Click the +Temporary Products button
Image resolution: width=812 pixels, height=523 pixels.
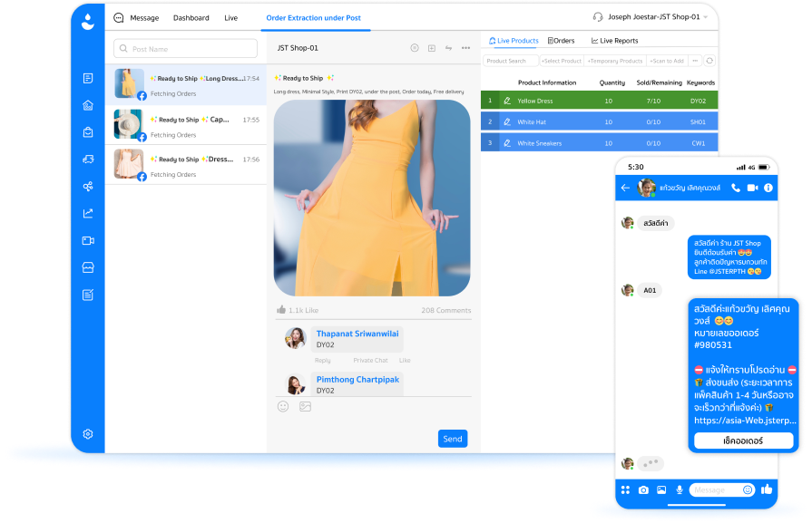(615, 61)
